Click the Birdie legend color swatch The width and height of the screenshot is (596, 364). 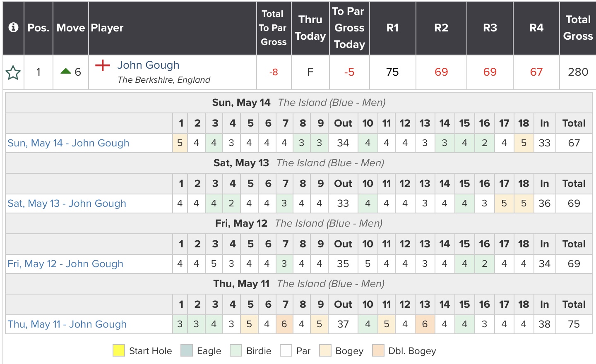point(236,351)
